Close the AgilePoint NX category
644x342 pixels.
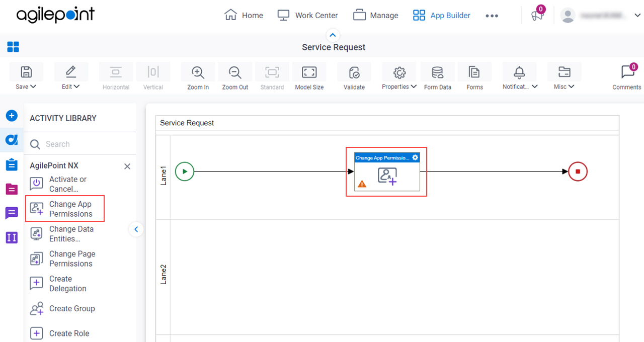click(127, 166)
